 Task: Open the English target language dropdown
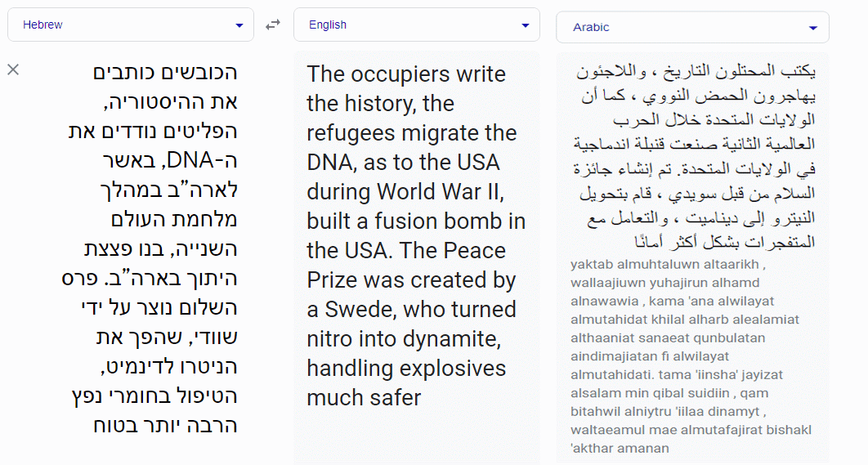point(416,25)
